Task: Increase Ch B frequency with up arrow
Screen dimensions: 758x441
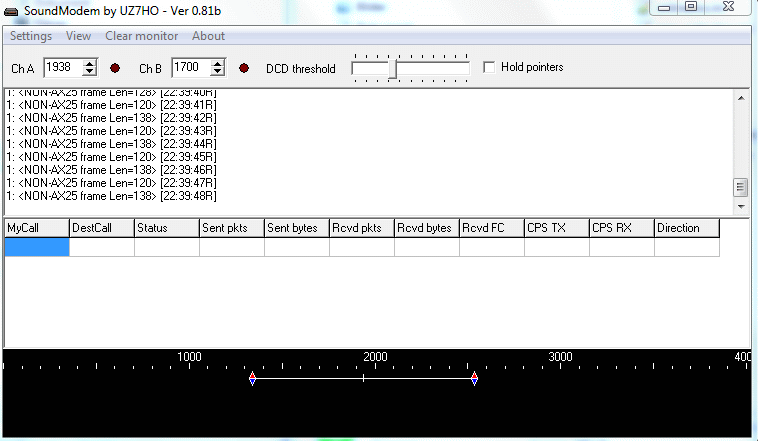Action: pyautogui.click(x=218, y=63)
